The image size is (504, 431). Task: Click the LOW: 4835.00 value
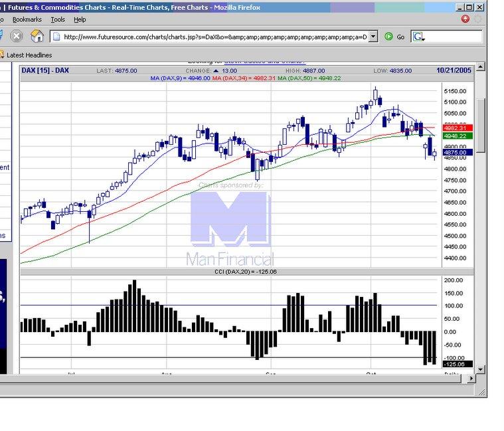(392, 70)
